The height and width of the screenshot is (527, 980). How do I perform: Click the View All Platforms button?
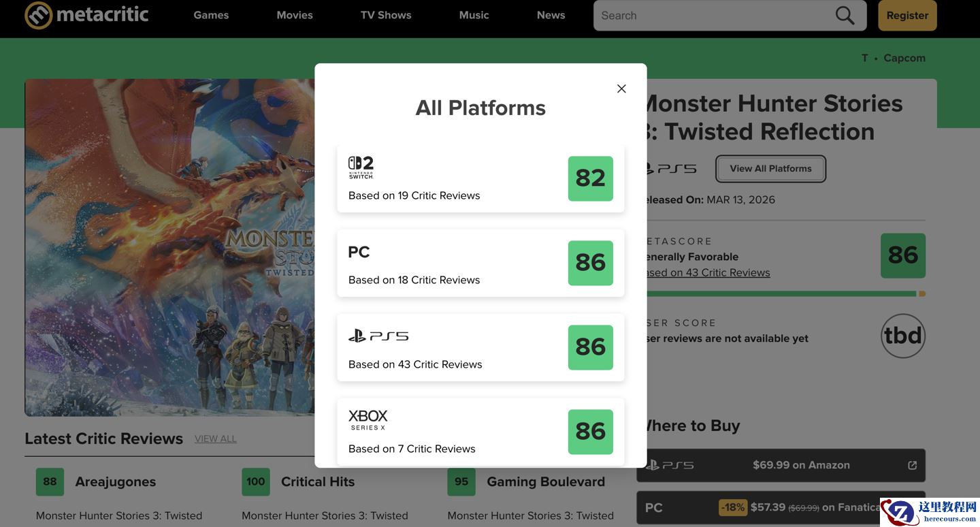coord(771,169)
